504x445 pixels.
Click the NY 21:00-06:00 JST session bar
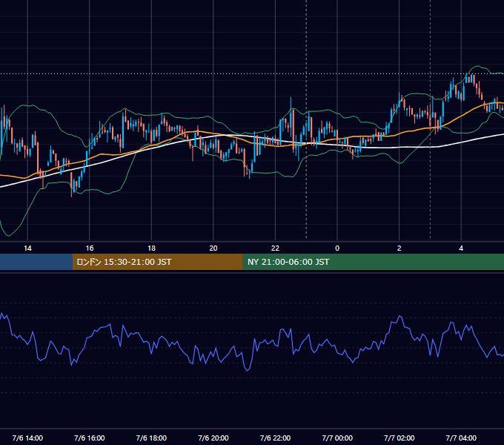click(x=373, y=262)
